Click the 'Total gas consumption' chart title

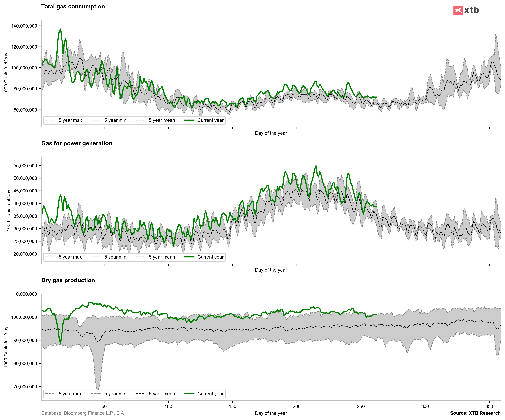[x=73, y=6]
